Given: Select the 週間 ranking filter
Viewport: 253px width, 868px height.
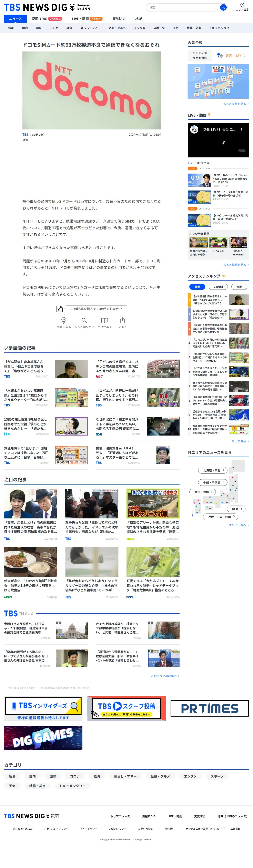Looking at the screenshot, I should (239, 287).
